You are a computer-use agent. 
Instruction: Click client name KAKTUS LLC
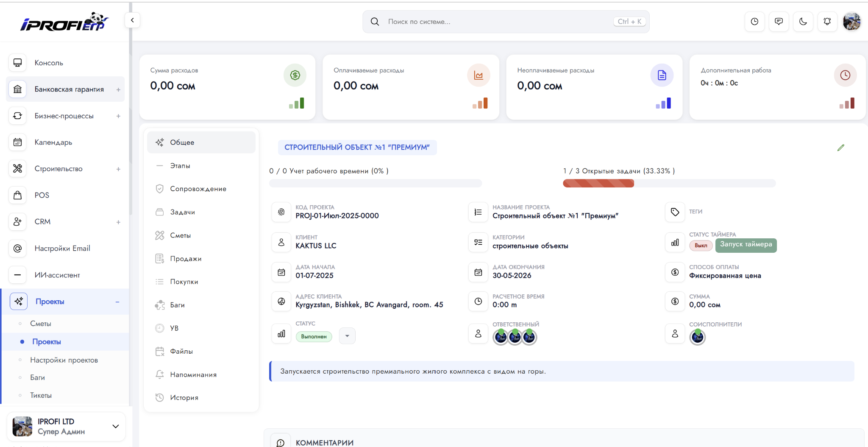[316, 246]
